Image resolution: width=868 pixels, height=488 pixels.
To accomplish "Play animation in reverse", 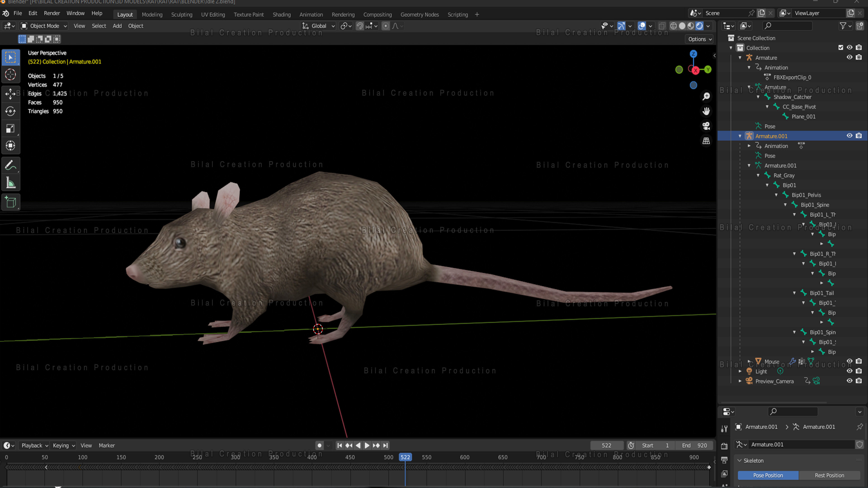I will [358, 446].
